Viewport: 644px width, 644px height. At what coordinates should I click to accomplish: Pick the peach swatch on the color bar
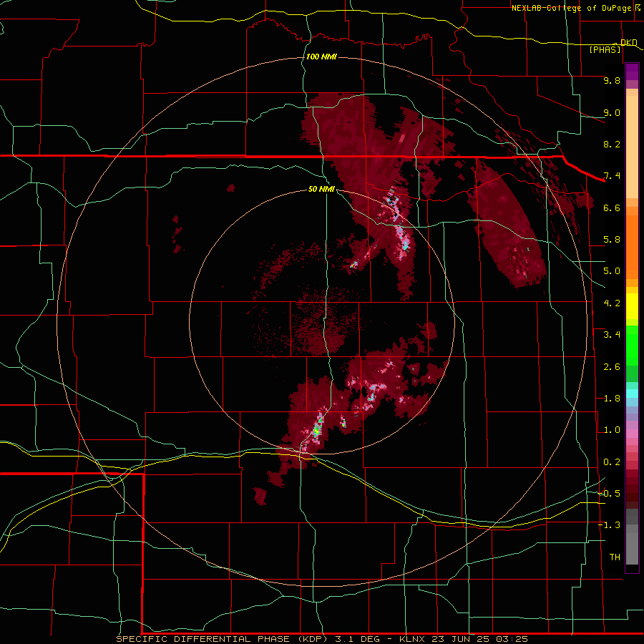pos(632,148)
